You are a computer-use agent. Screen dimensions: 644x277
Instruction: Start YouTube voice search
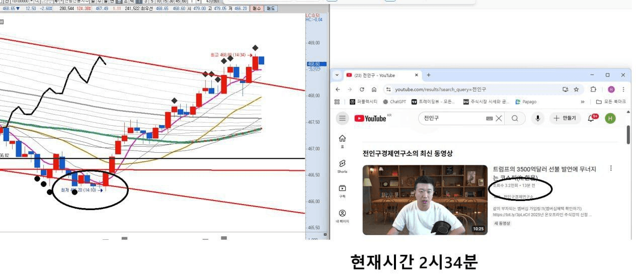point(538,119)
